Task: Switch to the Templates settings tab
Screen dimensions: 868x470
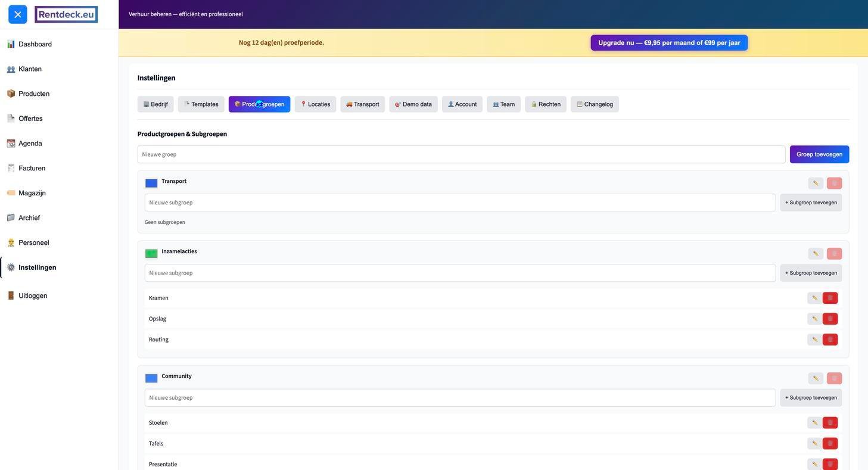Action: (x=201, y=104)
